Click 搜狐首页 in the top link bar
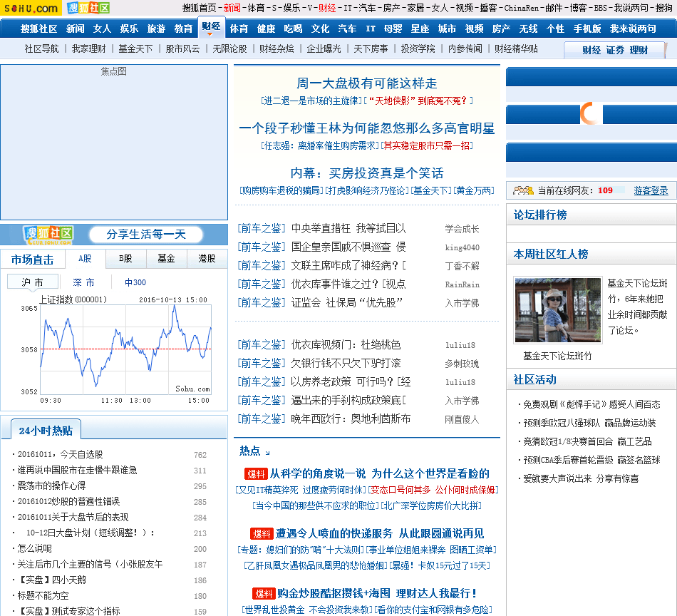Image resolution: width=677 pixels, height=616 pixels. [199, 8]
